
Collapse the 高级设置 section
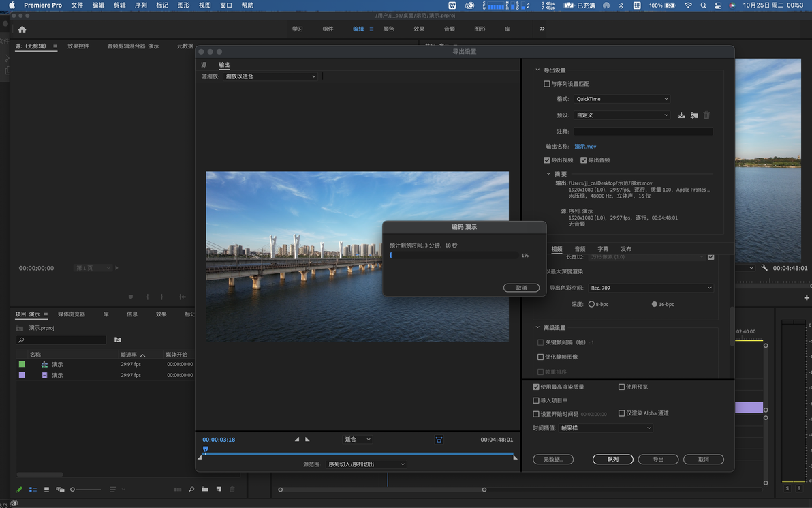[537, 328]
